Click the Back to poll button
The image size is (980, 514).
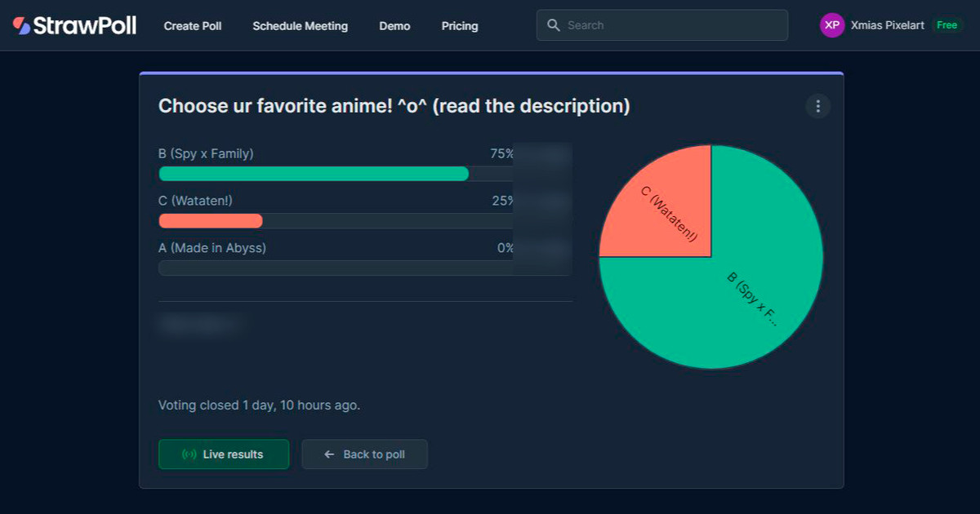364,454
